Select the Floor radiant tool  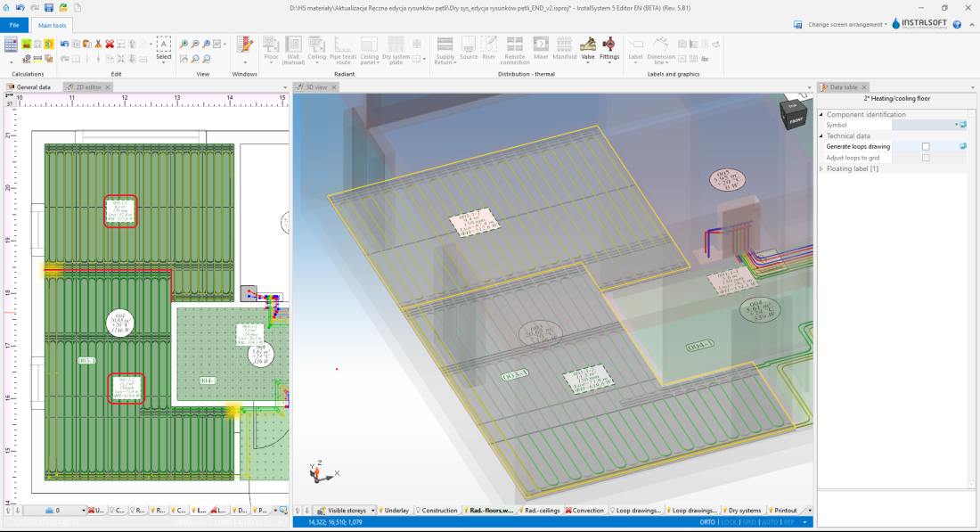pos(271,49)
